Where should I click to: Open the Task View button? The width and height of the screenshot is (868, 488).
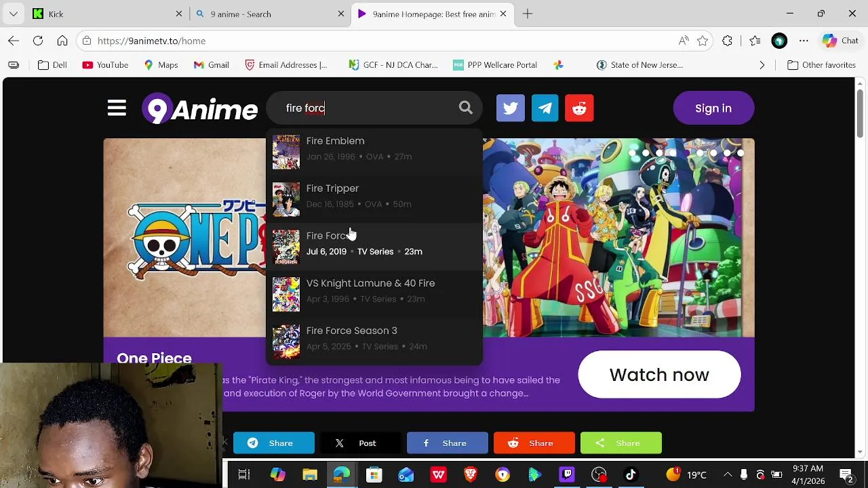click(x=244, y=474)
